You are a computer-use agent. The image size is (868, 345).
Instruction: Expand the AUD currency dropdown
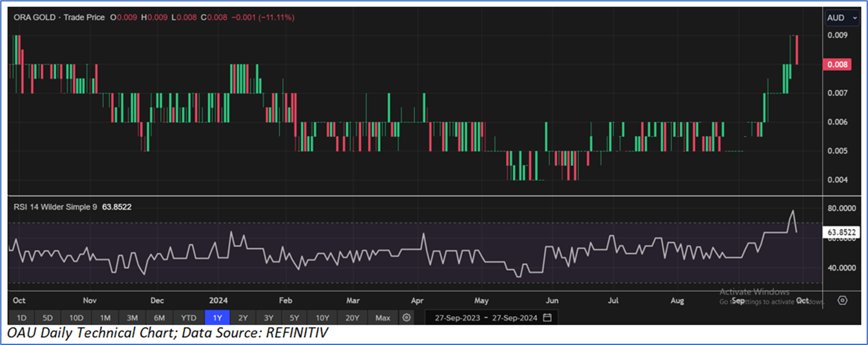[842, 18]
